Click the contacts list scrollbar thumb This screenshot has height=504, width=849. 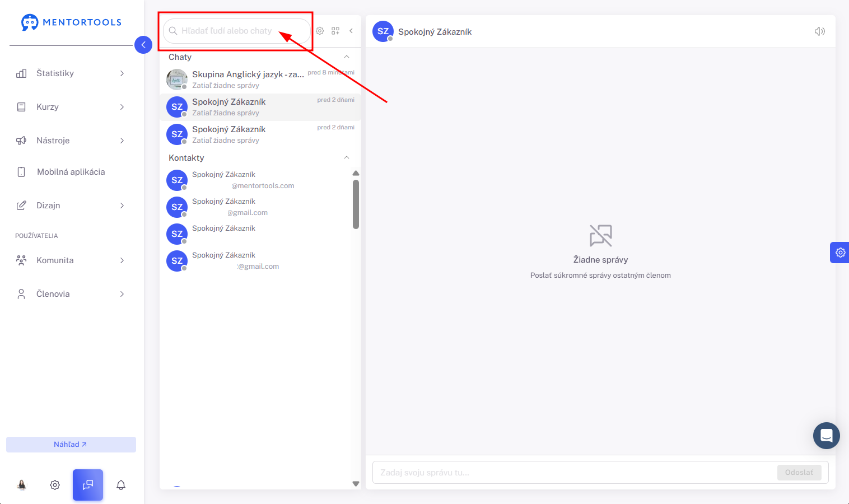click(x=356, y=204)
